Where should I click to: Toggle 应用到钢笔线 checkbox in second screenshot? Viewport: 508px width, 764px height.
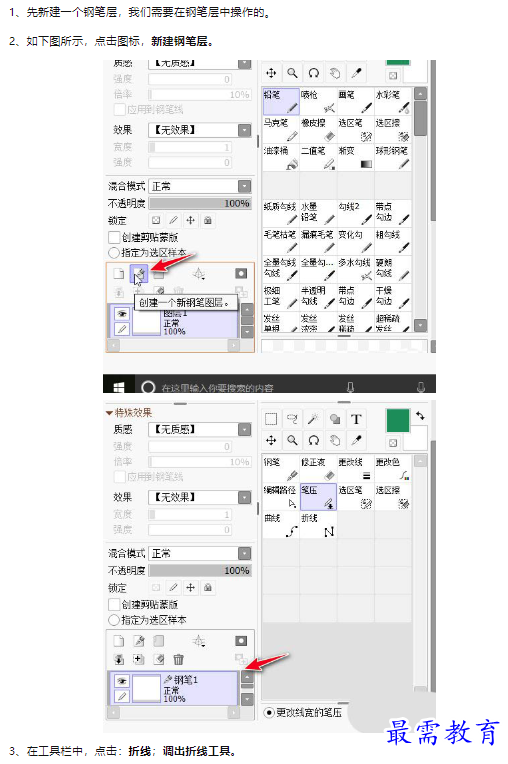119,477
